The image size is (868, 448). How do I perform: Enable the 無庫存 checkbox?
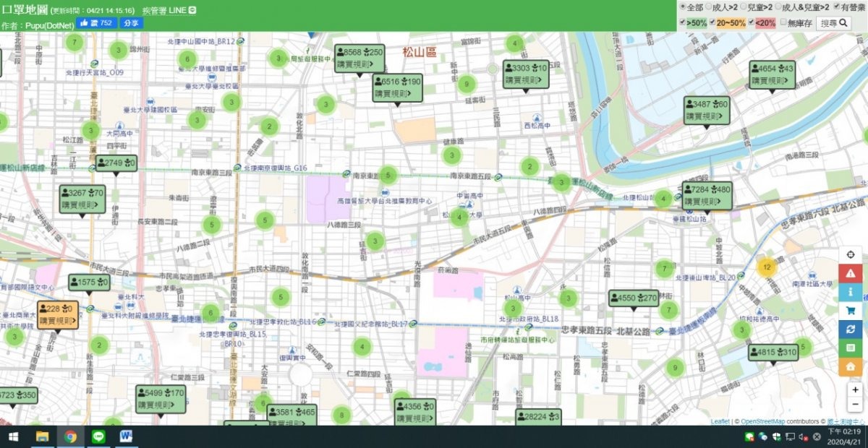783,23
